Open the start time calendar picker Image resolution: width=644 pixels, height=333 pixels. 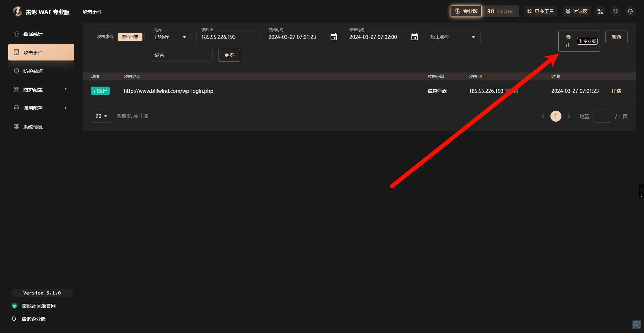[x=333, y=37]
